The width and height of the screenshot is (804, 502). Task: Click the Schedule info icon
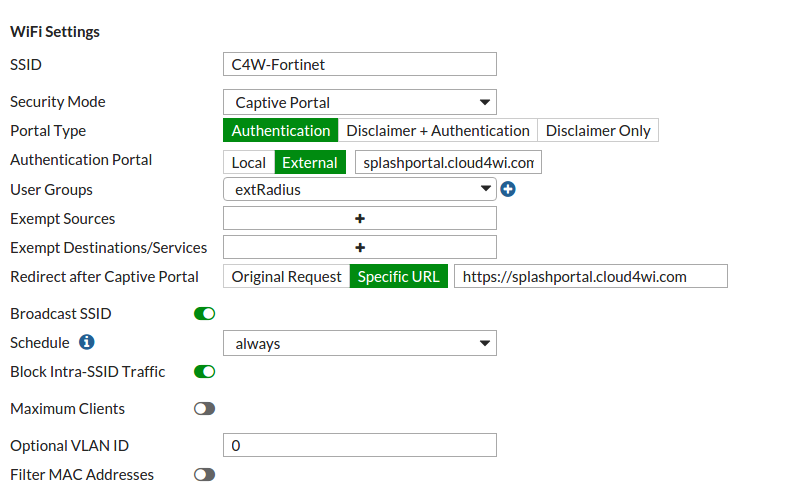coord(86,343)
